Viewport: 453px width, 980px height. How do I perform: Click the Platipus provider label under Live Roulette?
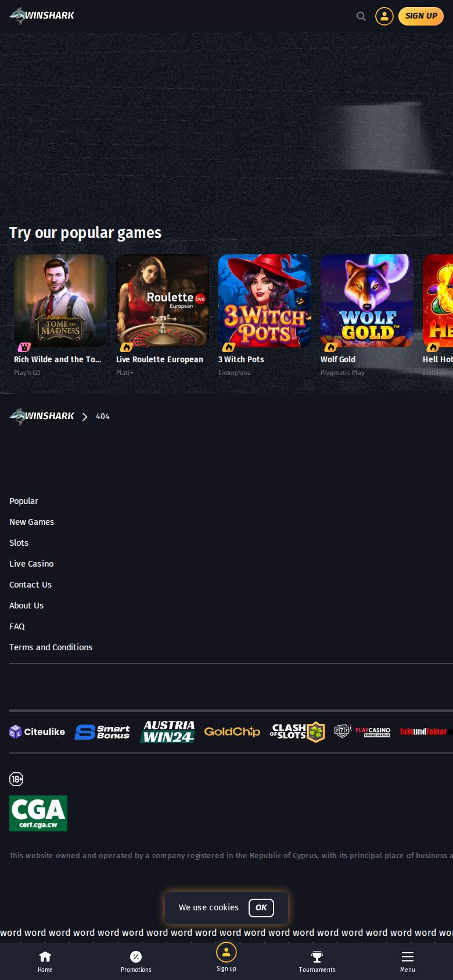pyautogui.click(x=125, y=373)
